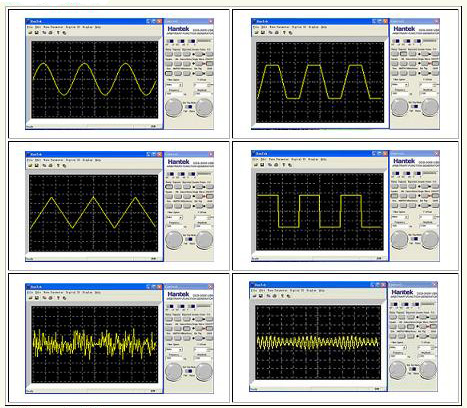Open the Edit menu in the triangle wave window
The height and width of the screenshot is (408, 467).
(x=38, y=160)
